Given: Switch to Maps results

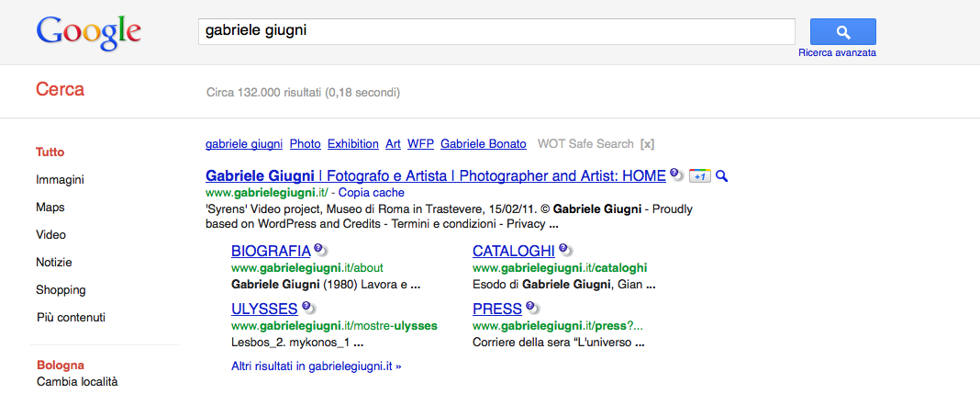Looking at the screenshot, I should [x=50, y=207].
